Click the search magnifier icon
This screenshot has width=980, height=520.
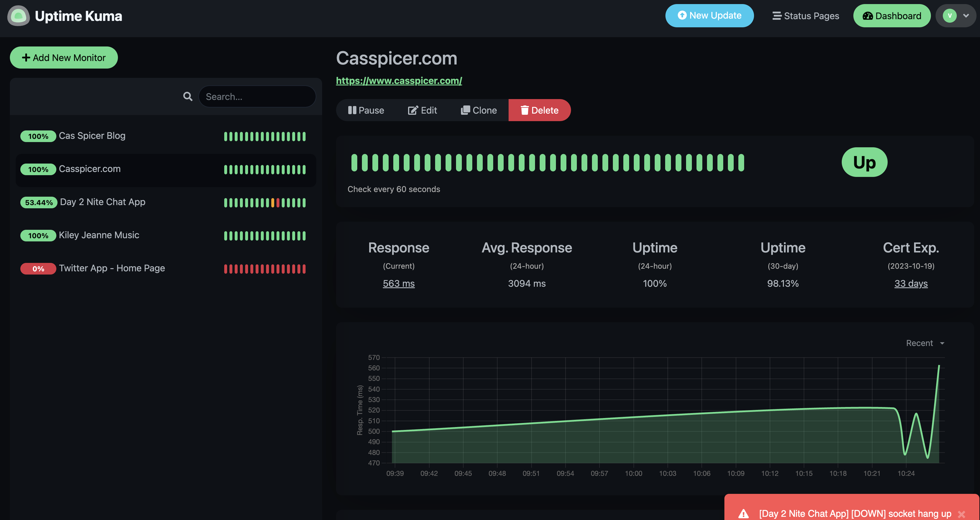click(188, 97)
